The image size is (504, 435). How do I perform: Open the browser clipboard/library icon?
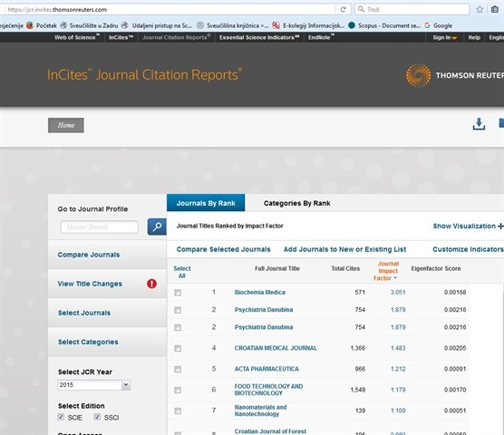point(495,9)
